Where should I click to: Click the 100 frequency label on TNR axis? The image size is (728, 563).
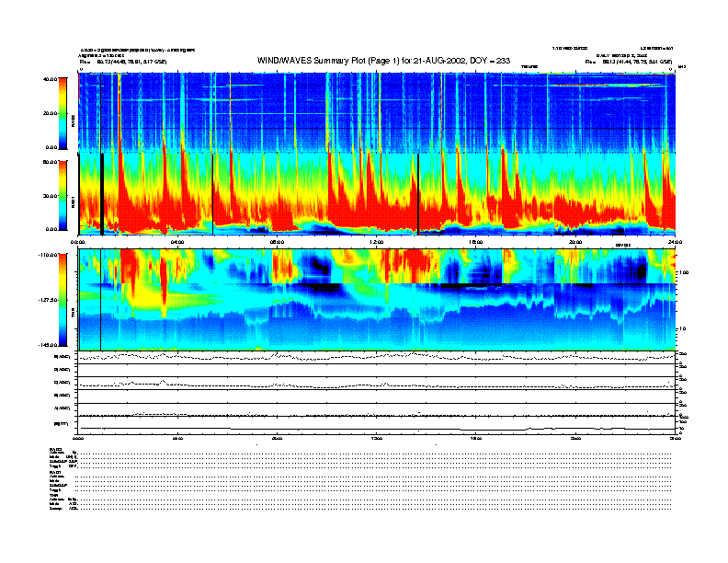click(x=684, y=272)
